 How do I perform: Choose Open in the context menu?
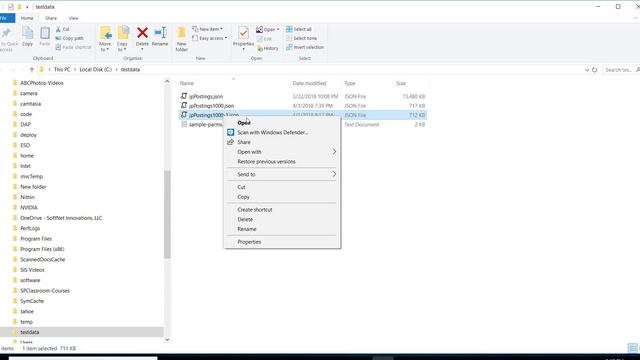pyautogui.click(x=282, y=122)
